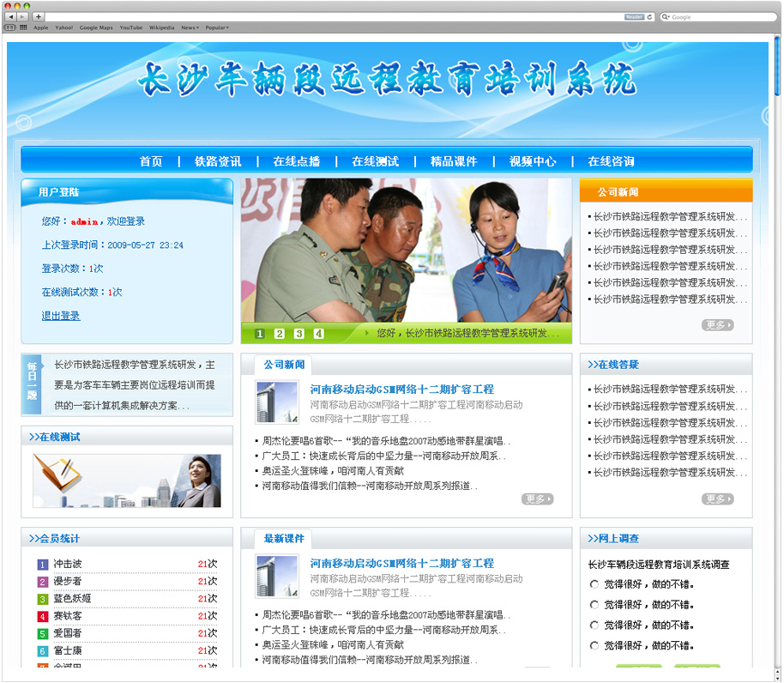This screenshot has height=683, width=784.
Task: Click the username admin in login panel
Action: [x=85, y=221]
